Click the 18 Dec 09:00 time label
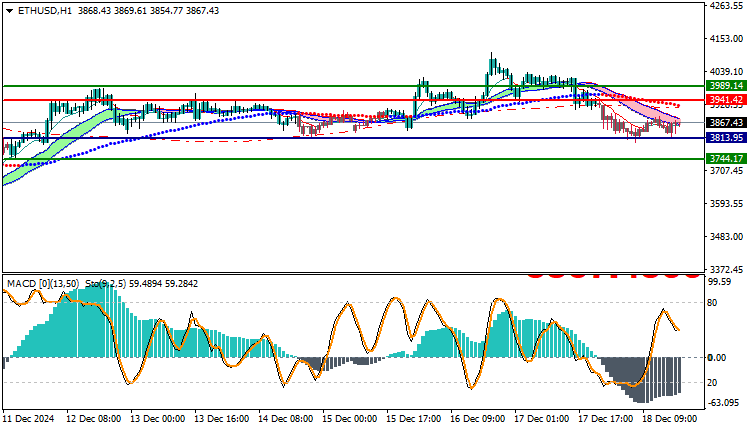Screen dimensions: 750x430 tap(670, 419)
